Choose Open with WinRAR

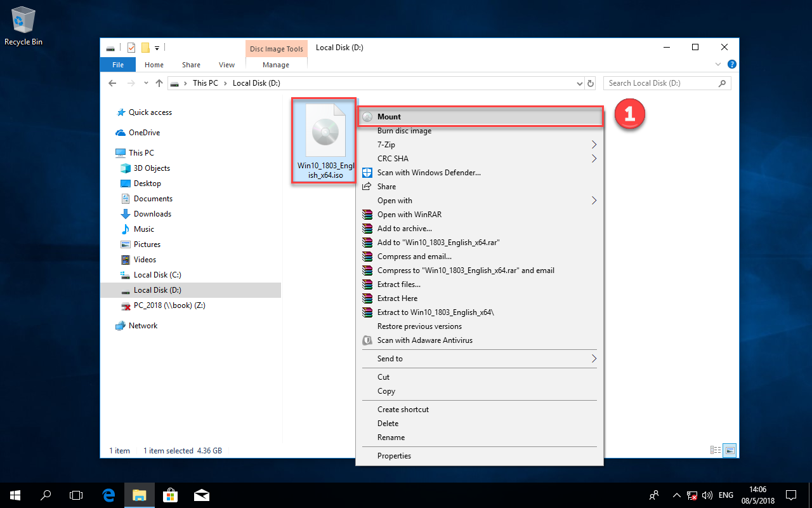480,215
